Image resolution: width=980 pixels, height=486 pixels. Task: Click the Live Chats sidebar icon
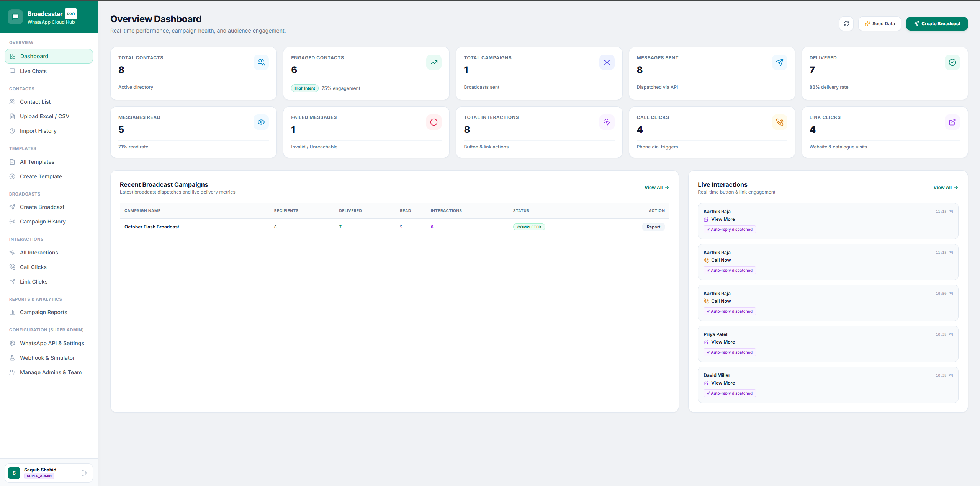[12, 71]
